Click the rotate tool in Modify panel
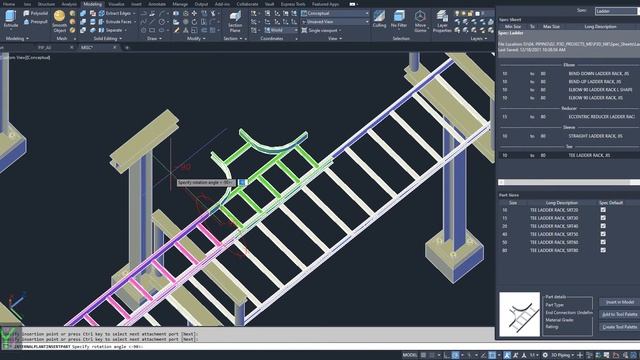 point(195,22)
